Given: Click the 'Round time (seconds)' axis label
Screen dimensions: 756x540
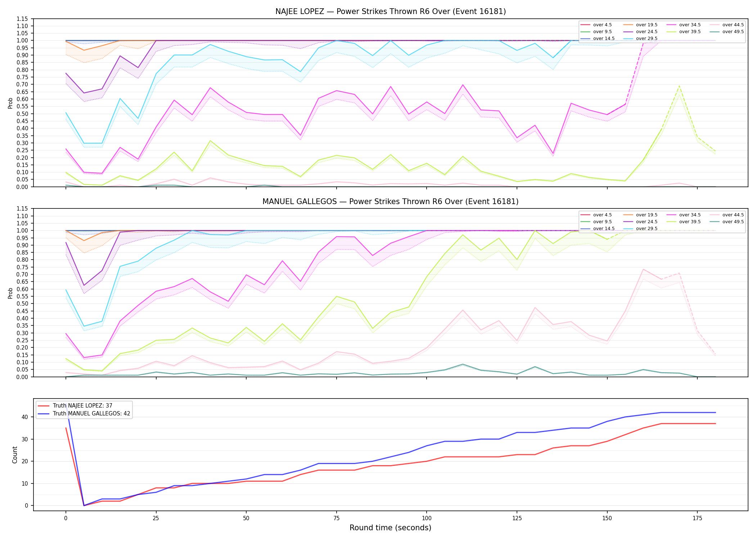Looking at the screenshot, I should pyautogui.click(x=390, y=528).
